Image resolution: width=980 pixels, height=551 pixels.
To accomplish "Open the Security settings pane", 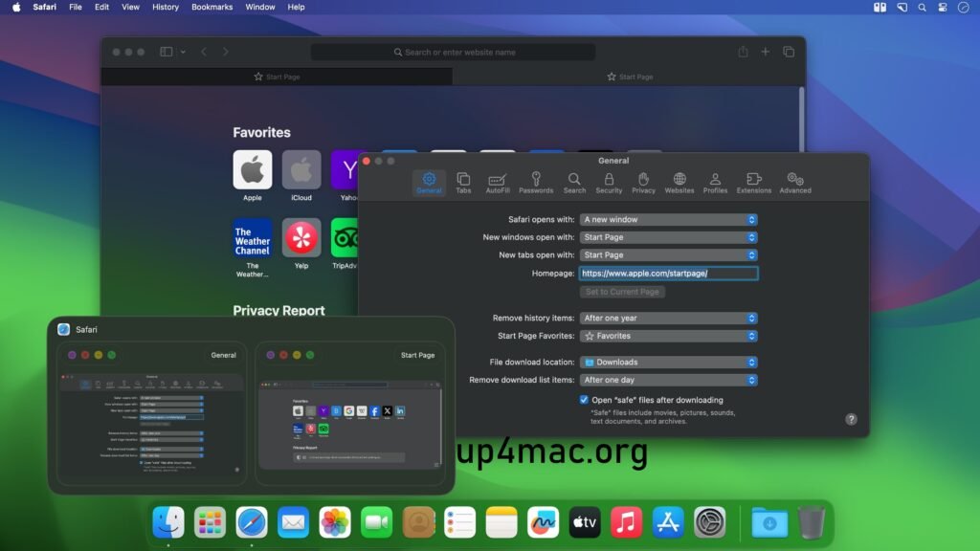I will click(x=610, y=182).
